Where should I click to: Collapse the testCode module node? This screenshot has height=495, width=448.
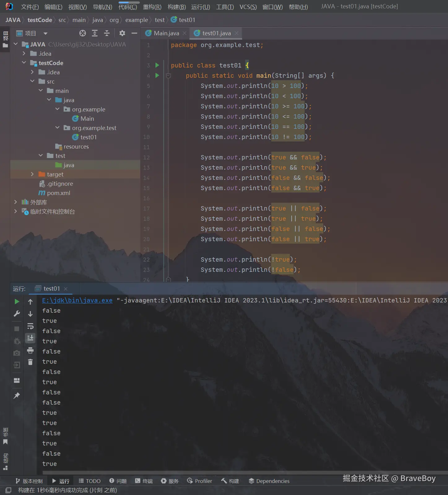(x=24, y=63)
